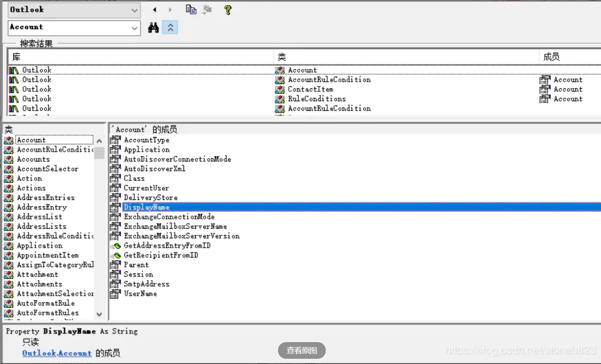This screenshot has width=601, height=364.
Task: Click the Go Back navigation arrow
Action: coord(154,9)
